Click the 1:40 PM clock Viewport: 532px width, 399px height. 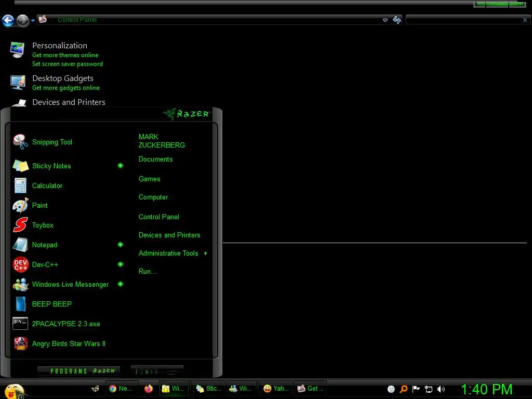tap(486, 389)
